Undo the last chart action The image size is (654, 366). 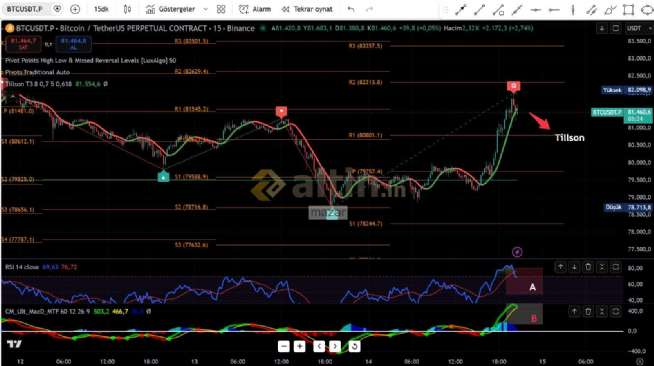(x=351, y=9)
